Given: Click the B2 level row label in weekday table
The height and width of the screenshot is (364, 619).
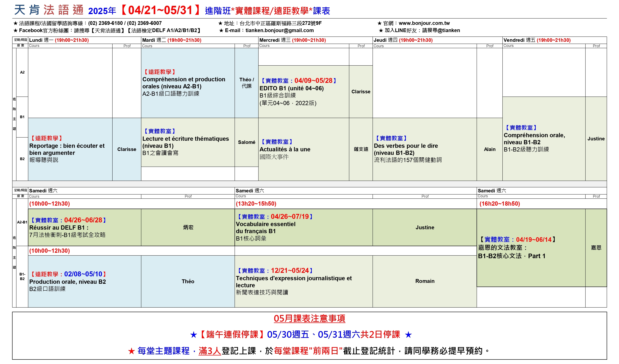Looking at the screenshot, I should point(22,159).
